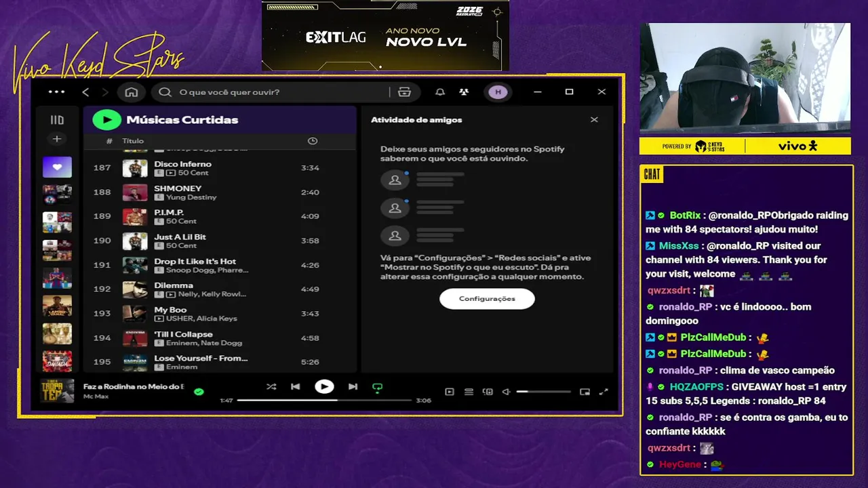Mute with the volume speaker icon

pyautogui.click(x=506, y=392)
